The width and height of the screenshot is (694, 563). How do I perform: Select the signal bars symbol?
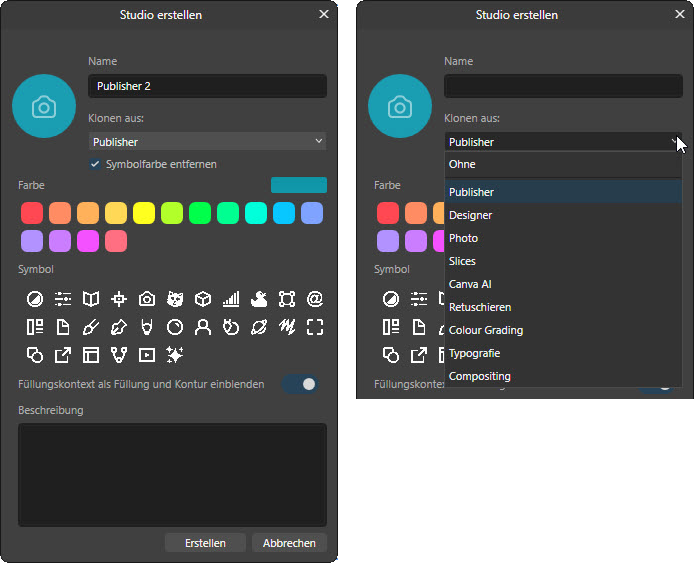[x=231, y=299]
